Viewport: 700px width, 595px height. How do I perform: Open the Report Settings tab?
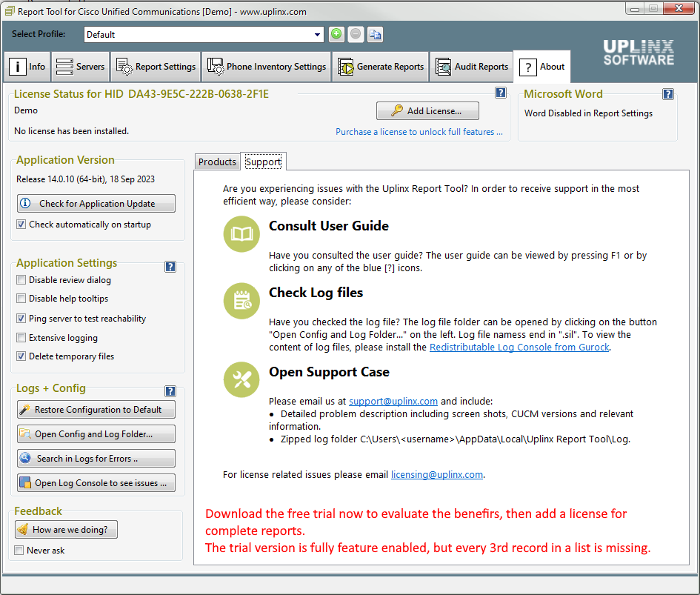click(x=156, y=67)
